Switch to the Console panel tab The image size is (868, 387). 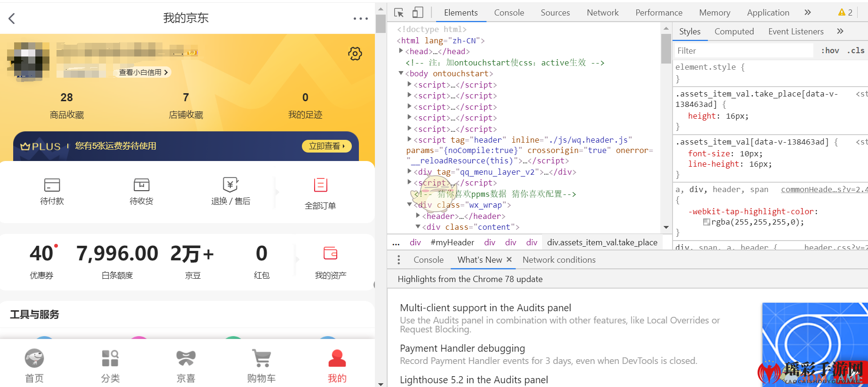tap(509, 13)
